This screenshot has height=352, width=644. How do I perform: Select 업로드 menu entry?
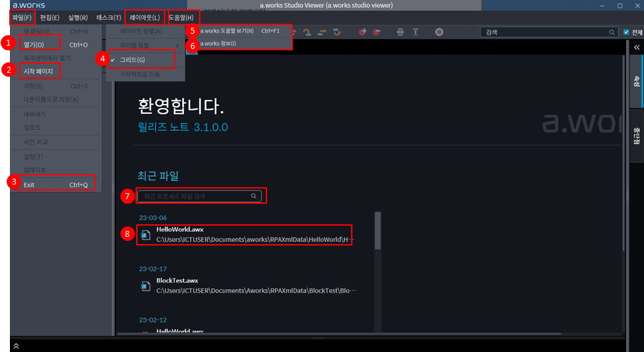tap(56, 127)
